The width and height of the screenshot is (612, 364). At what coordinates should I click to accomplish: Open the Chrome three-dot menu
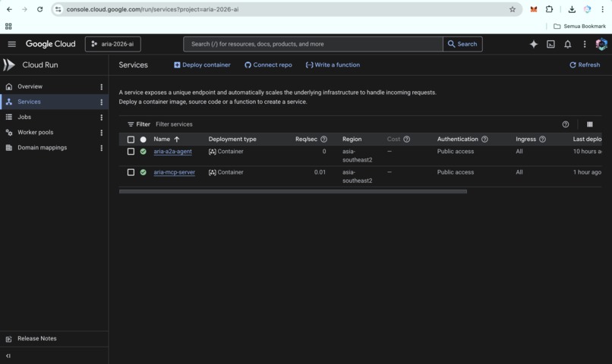tap(602, 9)
